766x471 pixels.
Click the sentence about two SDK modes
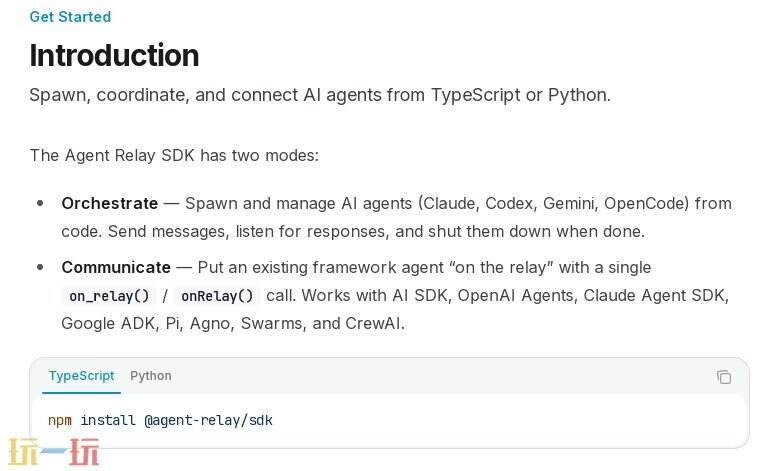point(174,155)
